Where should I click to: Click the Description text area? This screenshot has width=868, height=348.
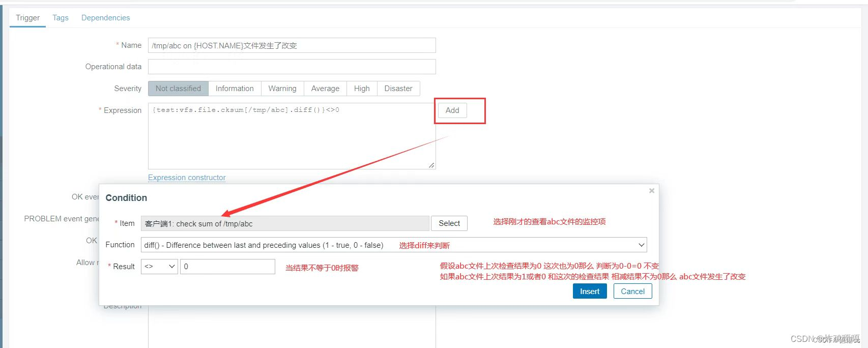click(x=292, y=327)
